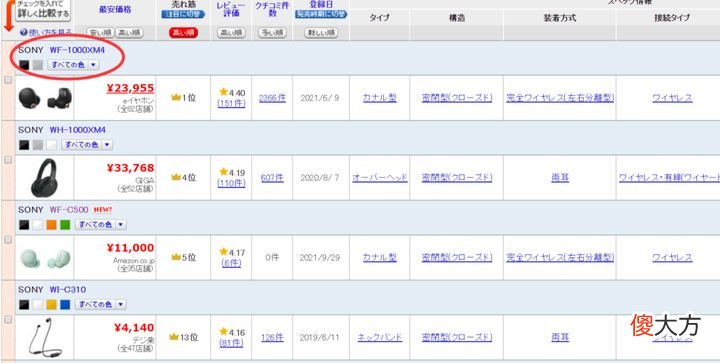The image size is (720, 363).
Task: Click 完全ワイヤレス link in WF-C500 row
Action: click(x=560, y=257)
